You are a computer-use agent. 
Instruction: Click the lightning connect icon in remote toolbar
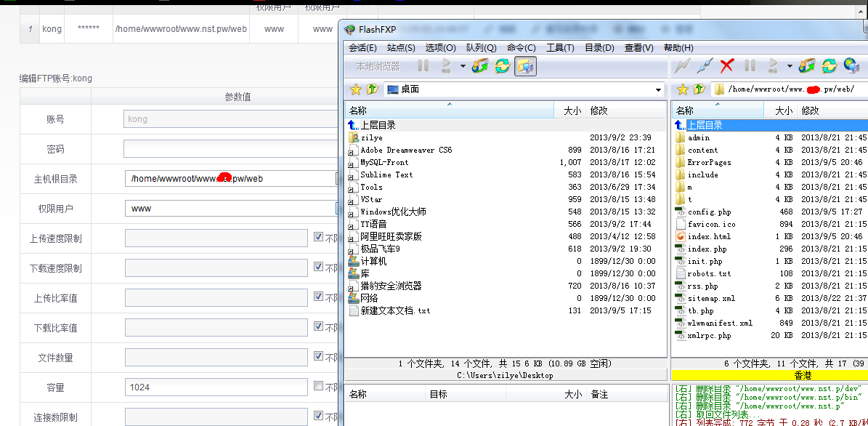[681, 66]
